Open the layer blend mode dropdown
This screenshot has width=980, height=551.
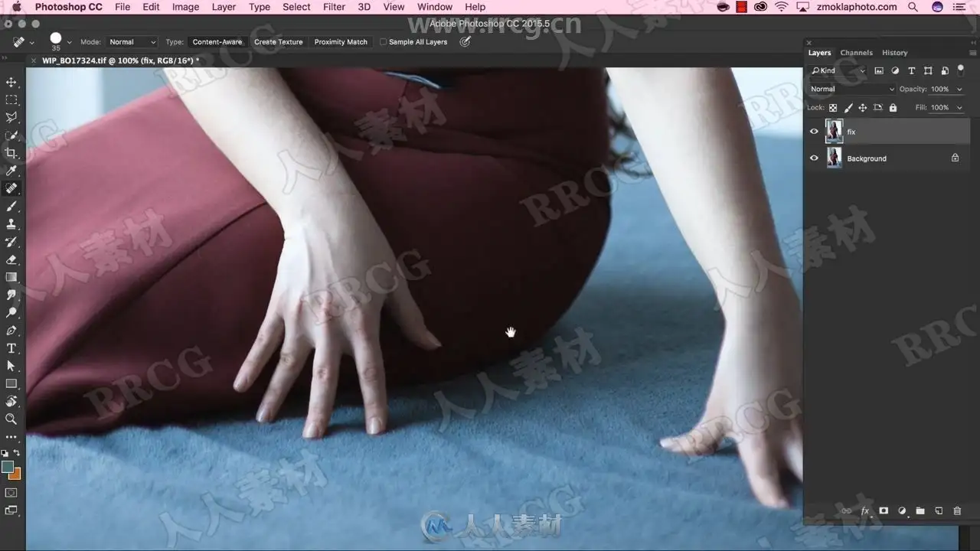coord(852,89)
